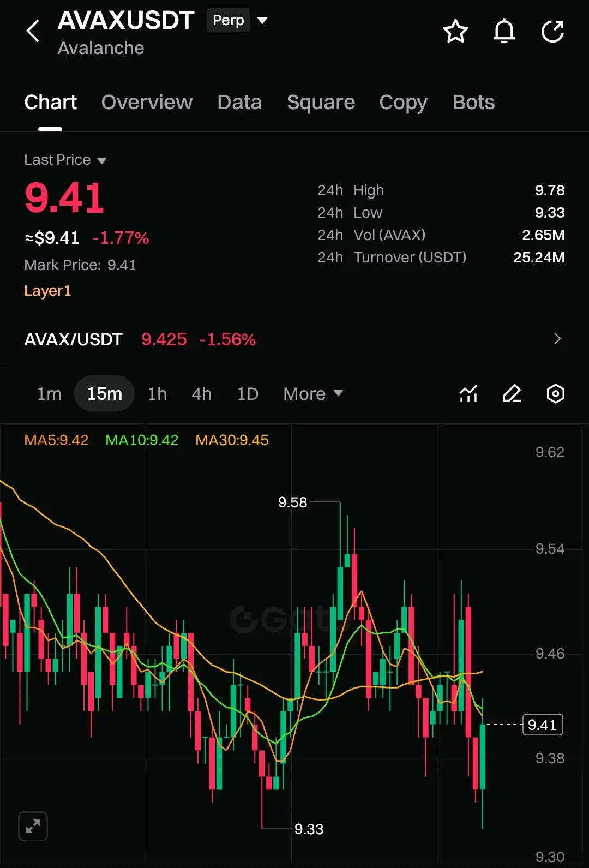The width and height of the screenshot is (589, 868).
Task: Select the 1h timeframe
Action: point(157,393)
